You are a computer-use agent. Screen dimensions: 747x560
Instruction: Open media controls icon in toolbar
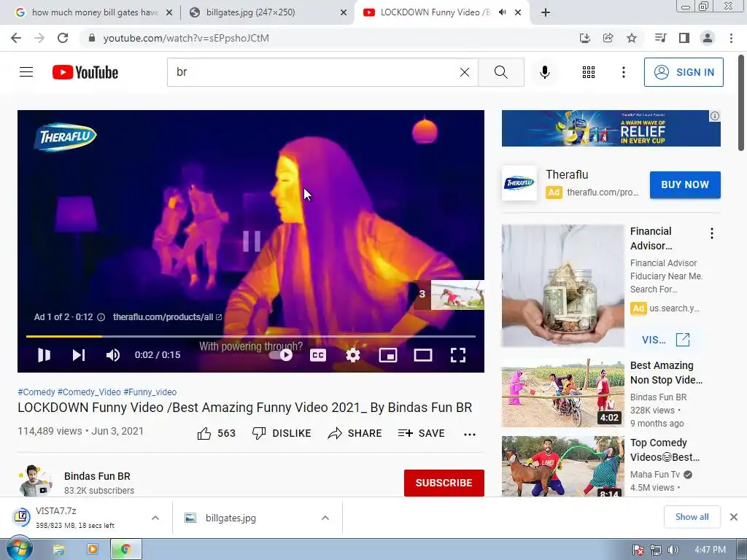click(x=660, y=38)
